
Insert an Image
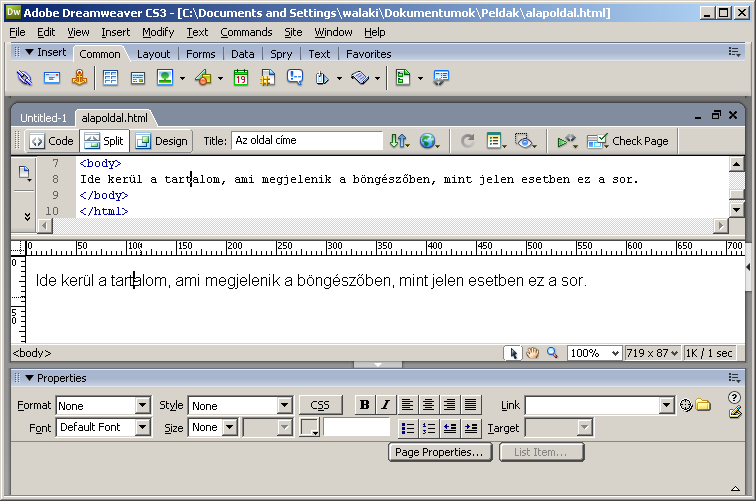tap(165, 78)
